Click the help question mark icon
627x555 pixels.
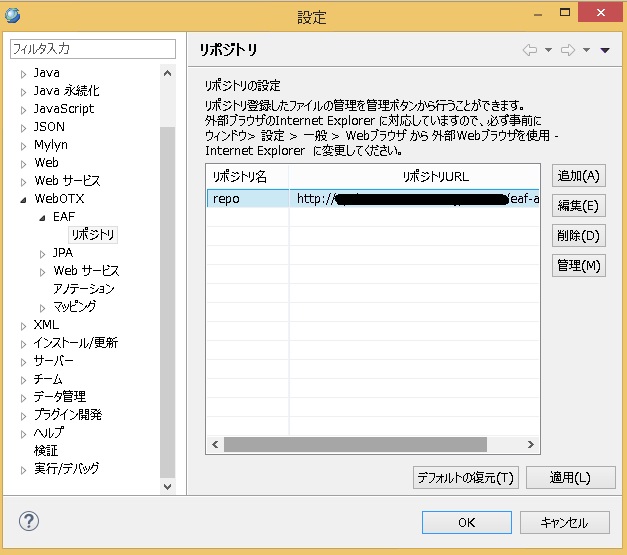29,522
